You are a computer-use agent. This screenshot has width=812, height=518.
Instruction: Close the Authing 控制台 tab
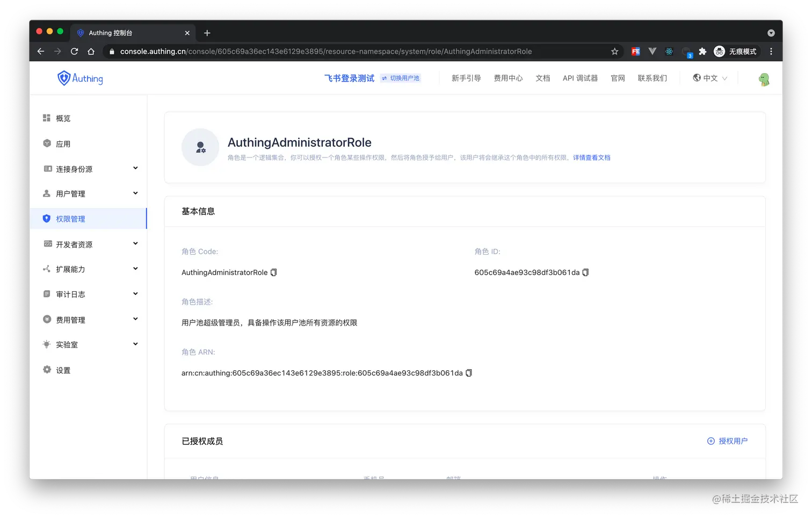pos(187,33)
